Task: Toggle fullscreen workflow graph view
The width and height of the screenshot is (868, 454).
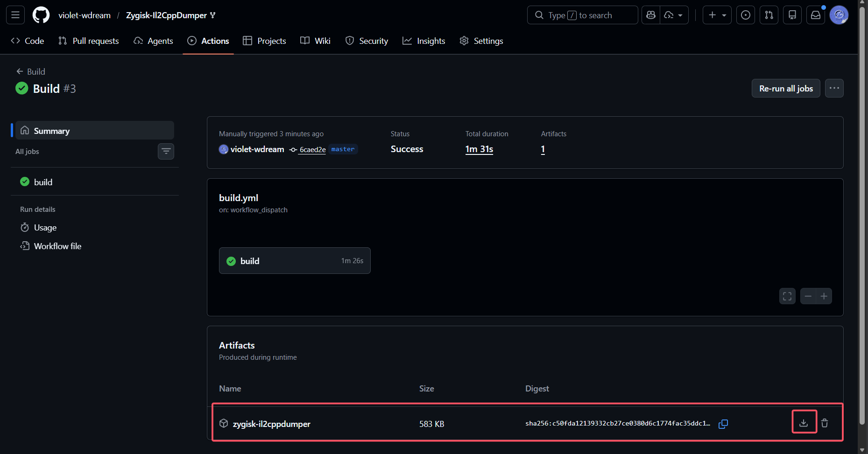Action: coord(787,296)
